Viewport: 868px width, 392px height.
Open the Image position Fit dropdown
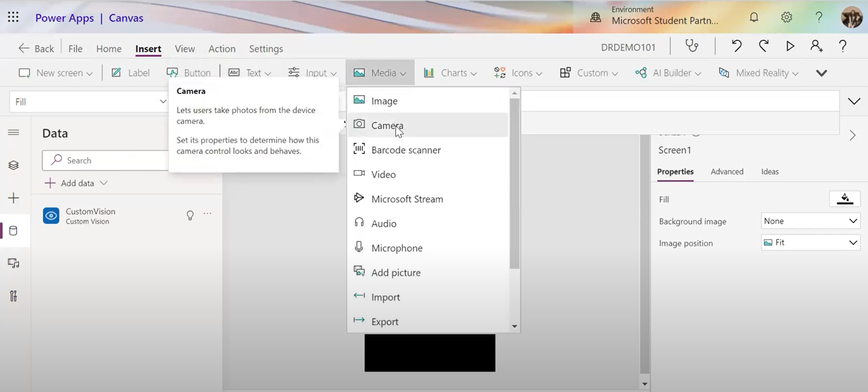pyautogui.click(x=810, y=243)
